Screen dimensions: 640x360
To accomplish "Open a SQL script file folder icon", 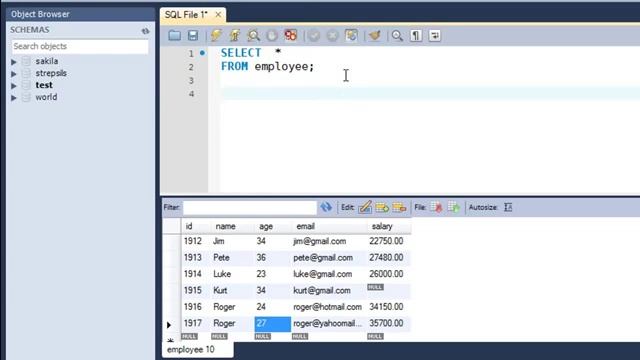I will 175,36.
